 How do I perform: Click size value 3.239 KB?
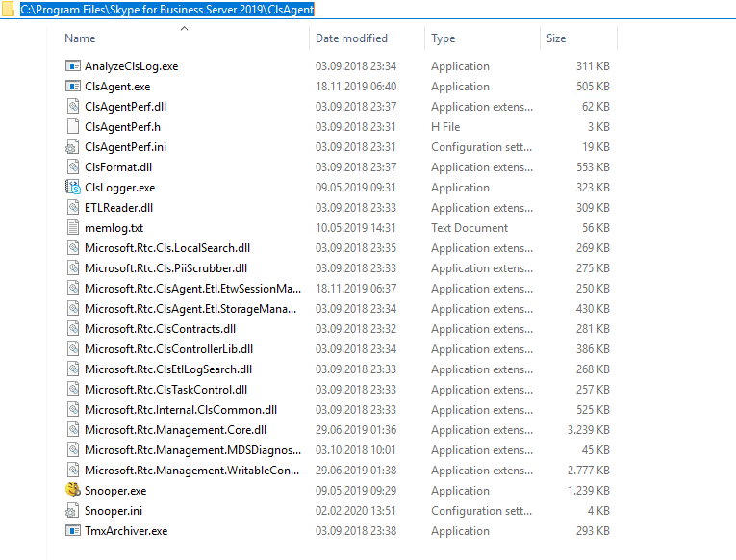(588, 429)
